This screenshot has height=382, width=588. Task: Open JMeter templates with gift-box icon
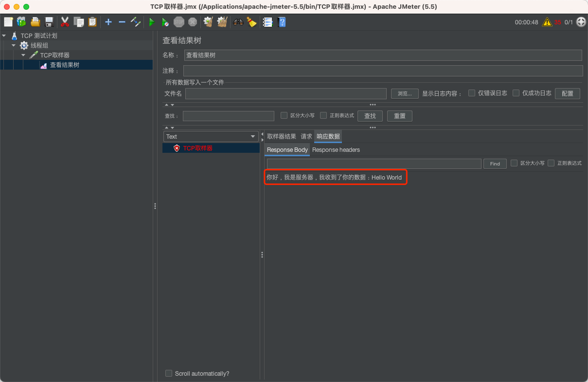point(20,22)
